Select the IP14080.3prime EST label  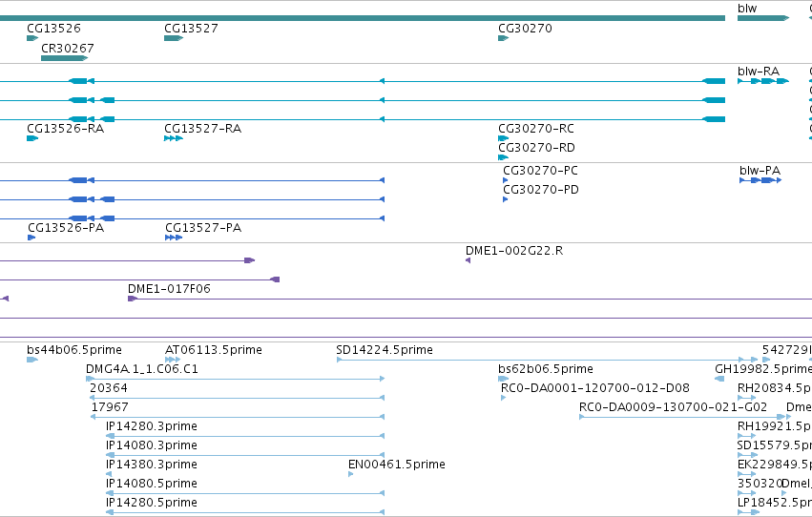[x=151, y=445]
